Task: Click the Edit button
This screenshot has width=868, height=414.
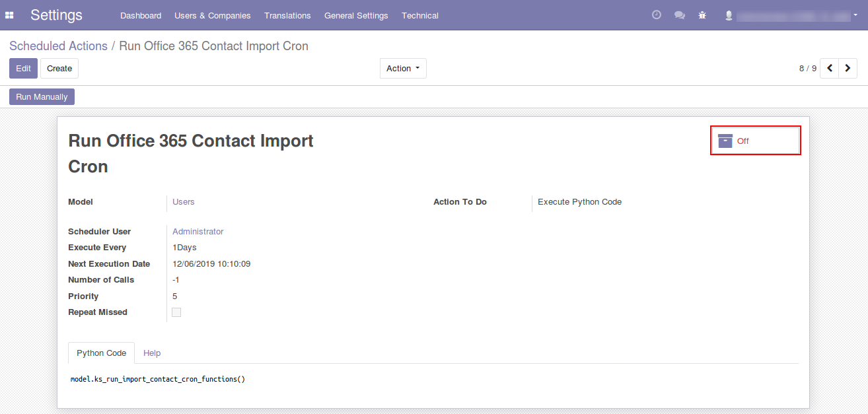Action: tap(23, 68)
